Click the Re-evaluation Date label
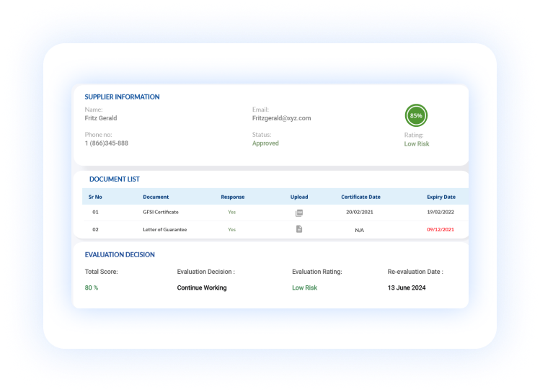The width and height of the screenshot is (540, 392). click(x=415, y=272)
